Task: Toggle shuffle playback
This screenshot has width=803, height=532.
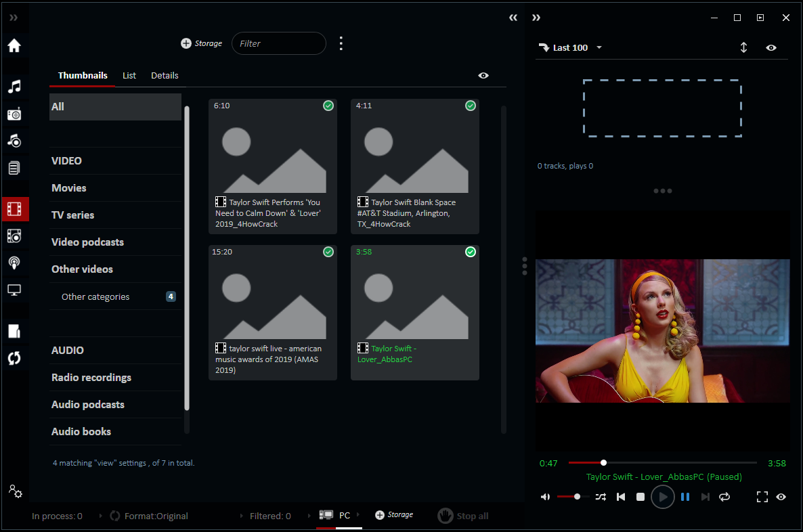Action: click(x=601, y=497)
